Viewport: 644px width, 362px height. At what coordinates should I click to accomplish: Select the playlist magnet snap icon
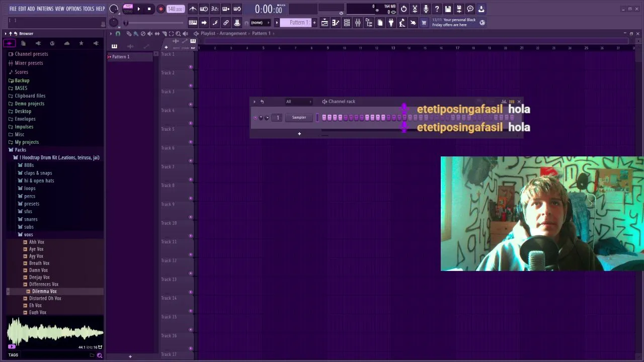118,34
